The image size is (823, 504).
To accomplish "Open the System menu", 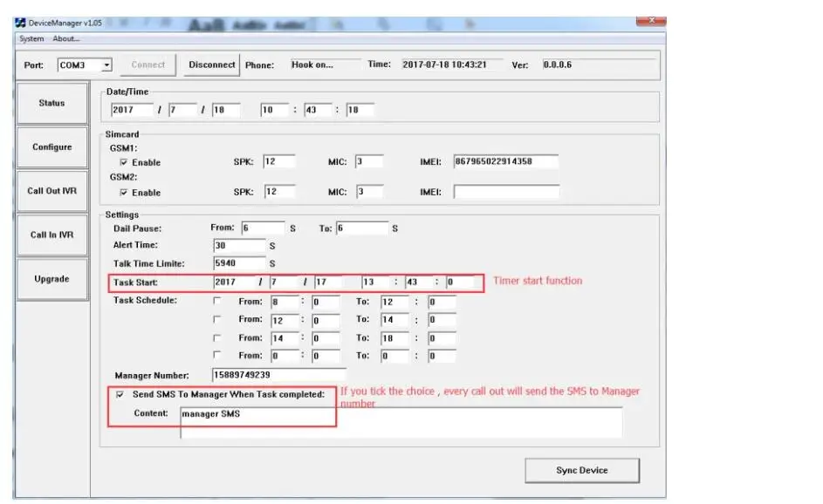I will pyautogui.click(x=31, y=38).
